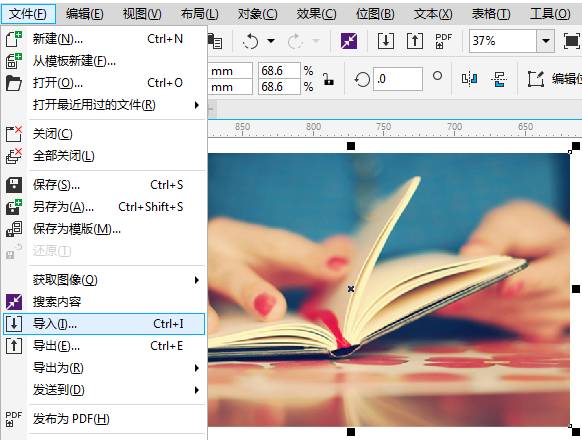Click the rotation angle field

pyautogui.click(x=398, y=79)
